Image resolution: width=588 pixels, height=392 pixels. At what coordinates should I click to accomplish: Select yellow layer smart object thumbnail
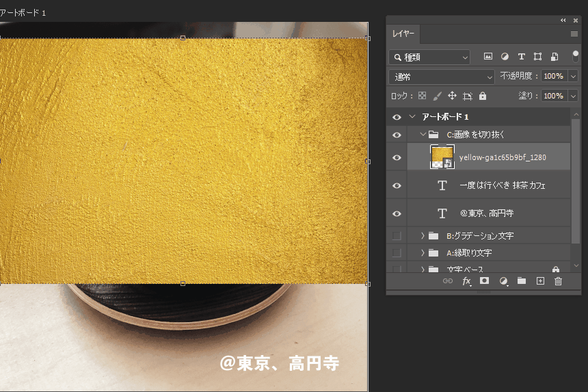[x=442, y=157]
